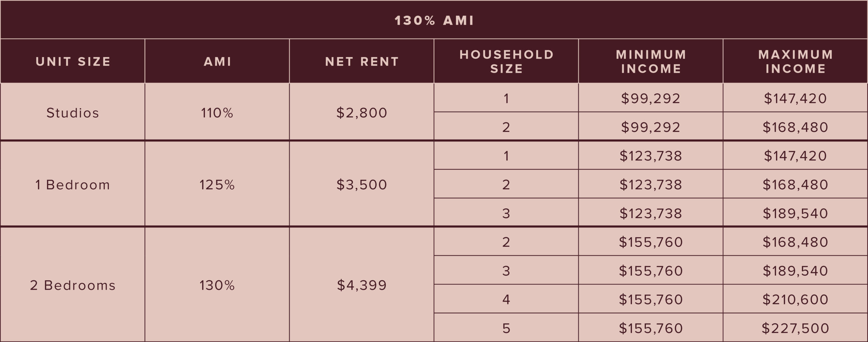Select the $227,500 maximum income cell
The width and height of the screenshot is (868, 342).
tap(795, 328)
